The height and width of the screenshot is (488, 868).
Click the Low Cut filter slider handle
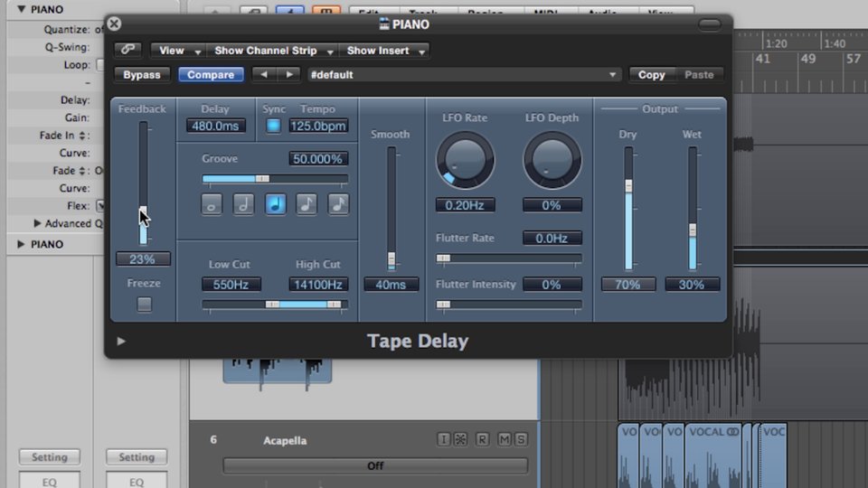(272, 305)
